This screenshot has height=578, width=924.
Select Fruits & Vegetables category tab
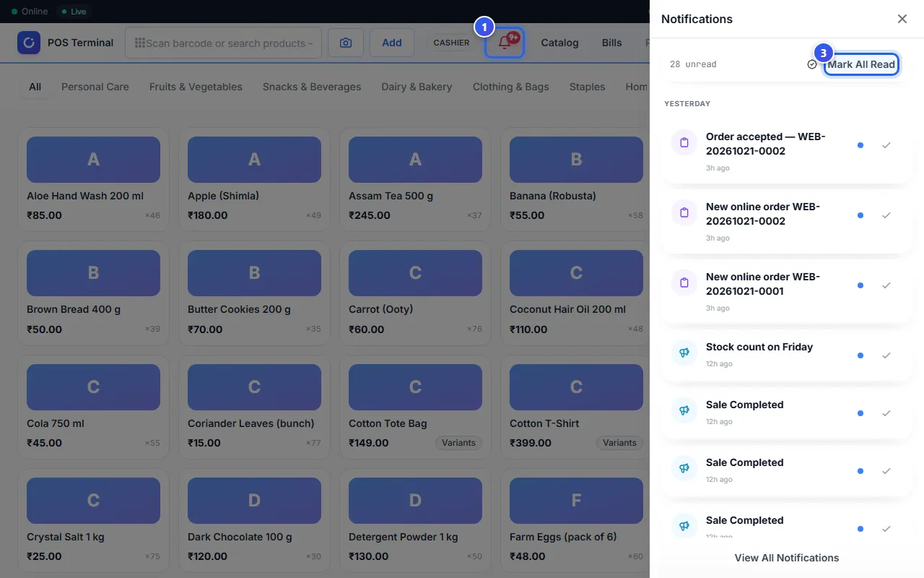[196, 87]
